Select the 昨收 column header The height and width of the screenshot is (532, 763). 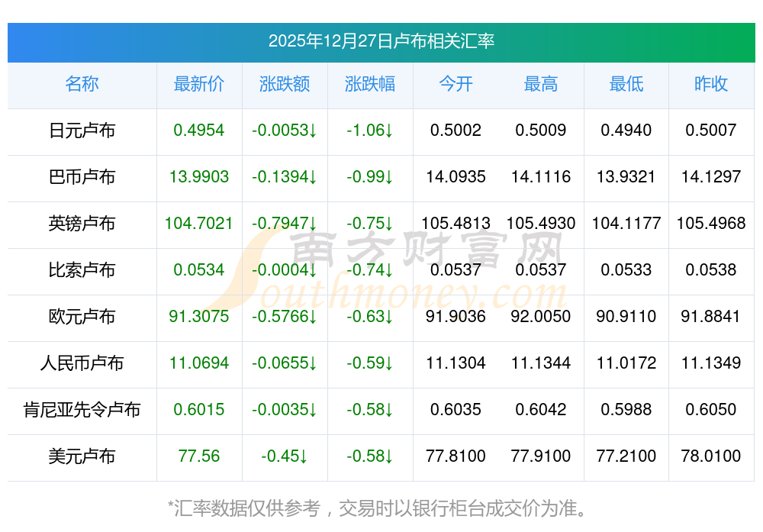(711, 84)
